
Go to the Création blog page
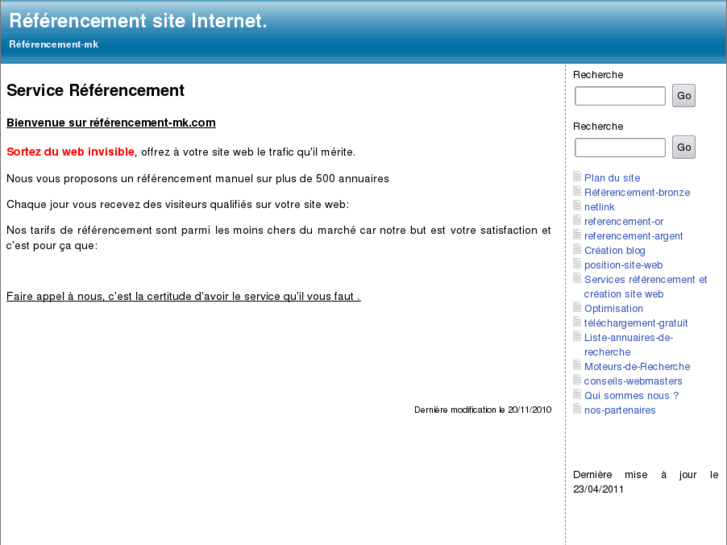coord(614,250)
